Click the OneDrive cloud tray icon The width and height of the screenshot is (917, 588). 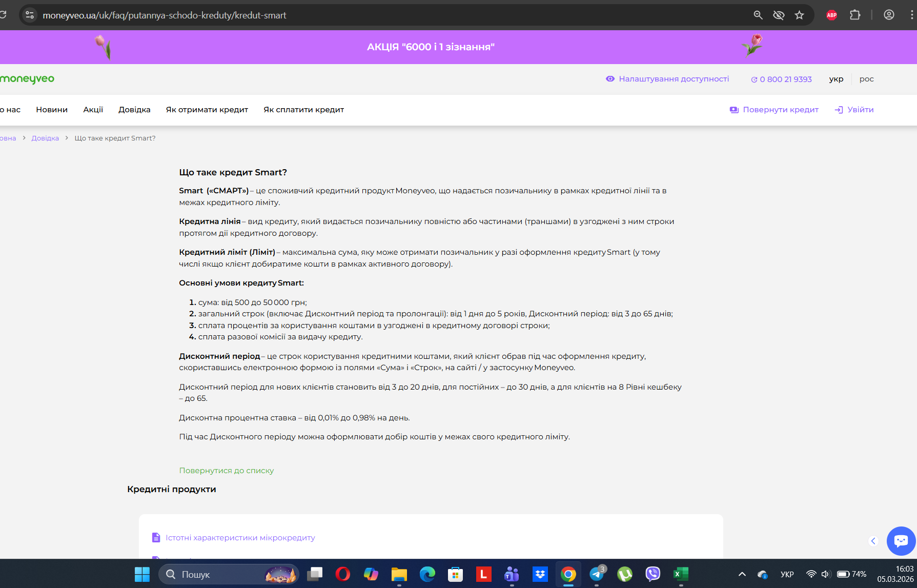(x=762, y=574)
